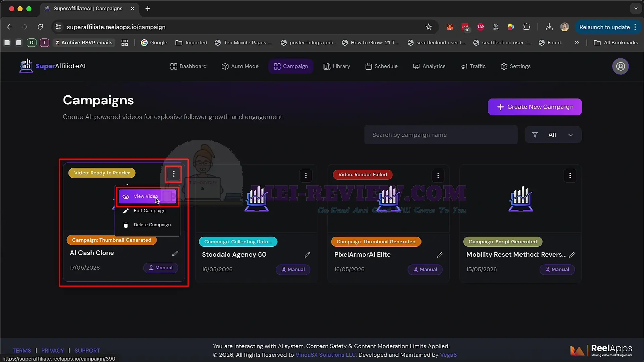The width and height of the screenshot is (644, 362).
Task: Click the Stoodaio Agency 50 campaign thumbnail
Action: (256, 199)
